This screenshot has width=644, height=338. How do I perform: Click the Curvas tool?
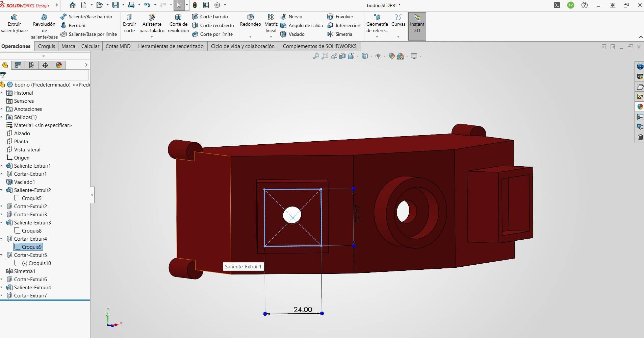[x=398, y=20]
